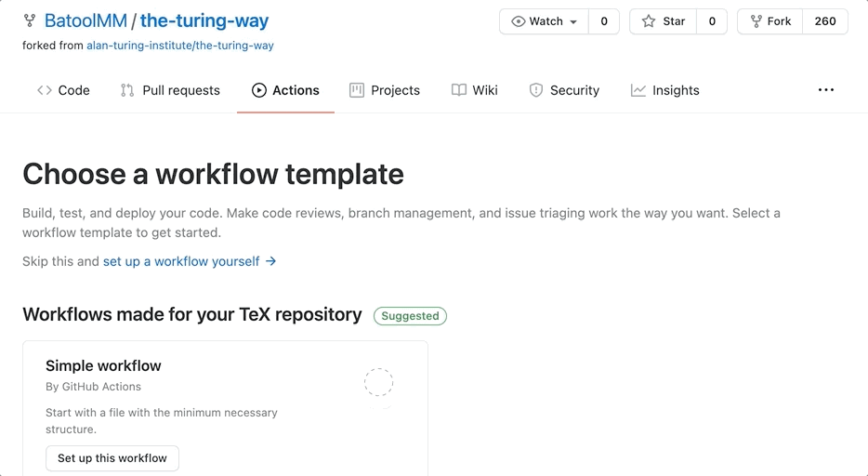Open the BatoolMM user profile link
Screen dimensions: 868x476
tap(85, 21)
